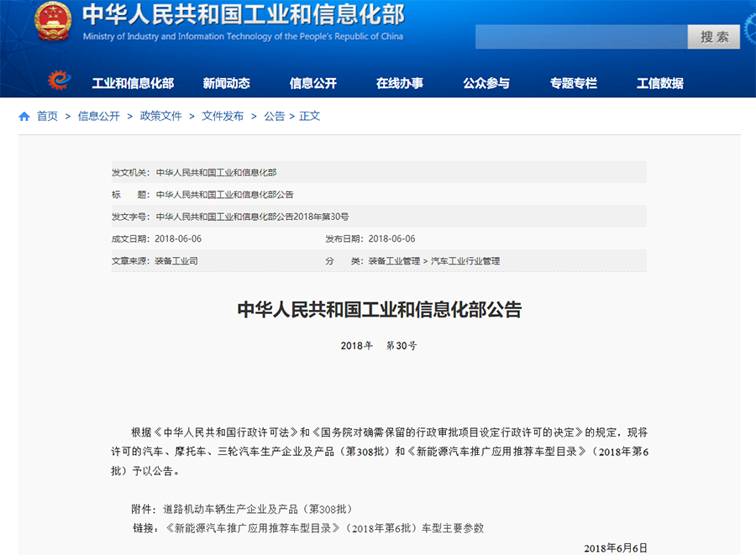
Task: Open the 新闻动态 navigation tab
Action: pos(226,83)
